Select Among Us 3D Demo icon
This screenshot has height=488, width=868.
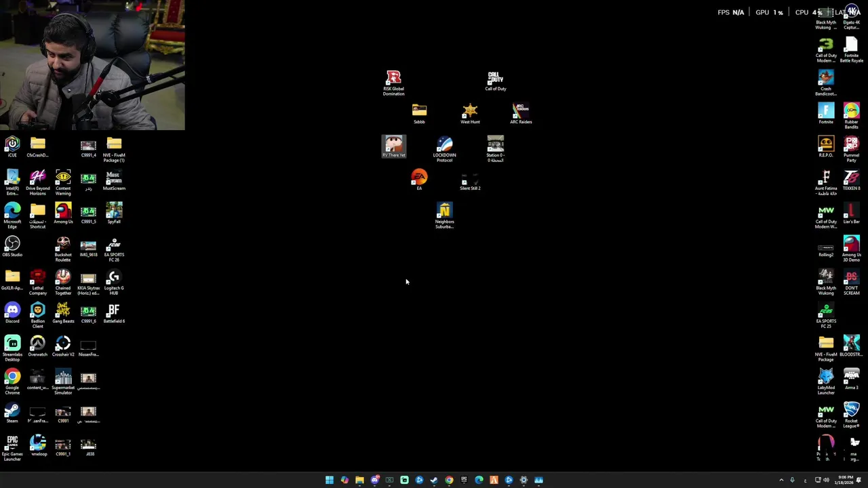[x=851, y=249]
